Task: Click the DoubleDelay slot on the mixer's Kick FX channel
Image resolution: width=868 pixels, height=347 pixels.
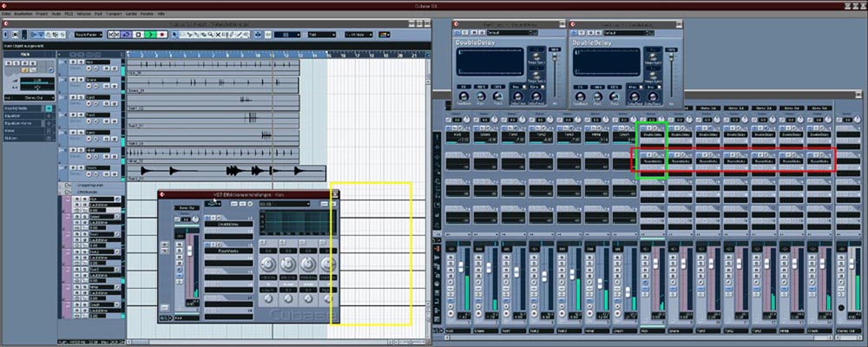Action: (x=653, y=134)
